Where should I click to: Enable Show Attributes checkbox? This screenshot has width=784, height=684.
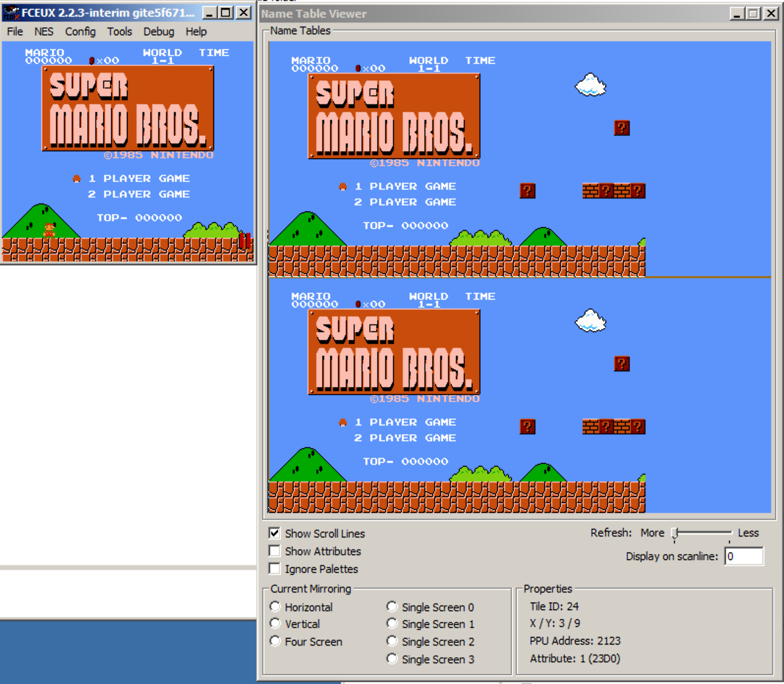tap(275, 551)
